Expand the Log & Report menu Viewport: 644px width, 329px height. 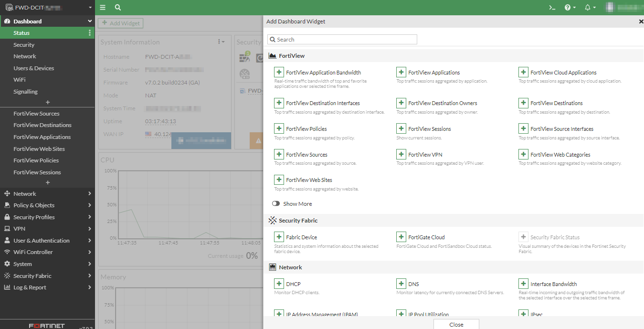[x=47, y=287]
